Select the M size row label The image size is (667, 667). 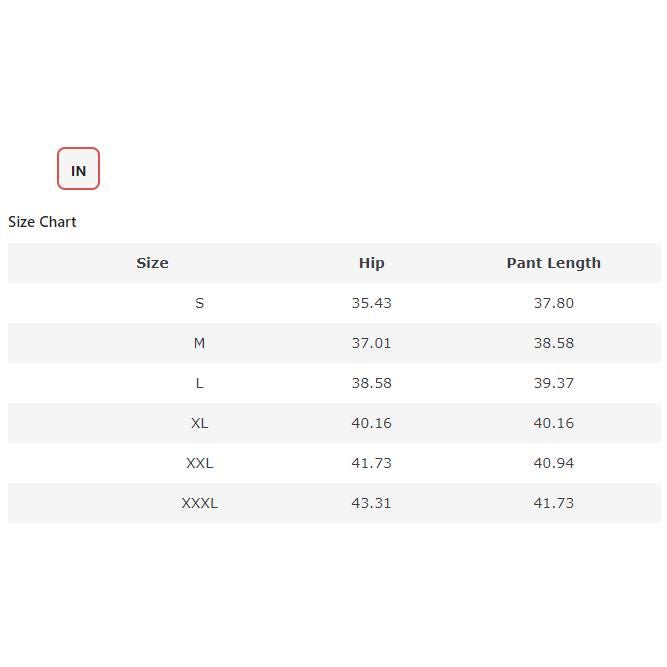click(x=199, y=343)
